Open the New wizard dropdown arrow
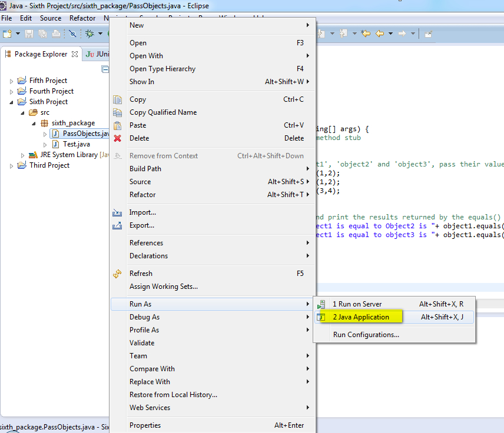 tap(18, 34)
